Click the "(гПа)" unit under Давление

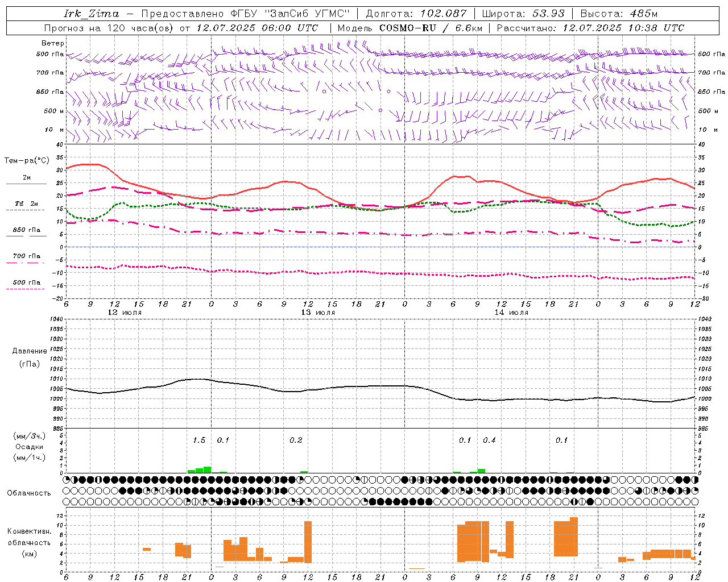(x=29, y=364)
